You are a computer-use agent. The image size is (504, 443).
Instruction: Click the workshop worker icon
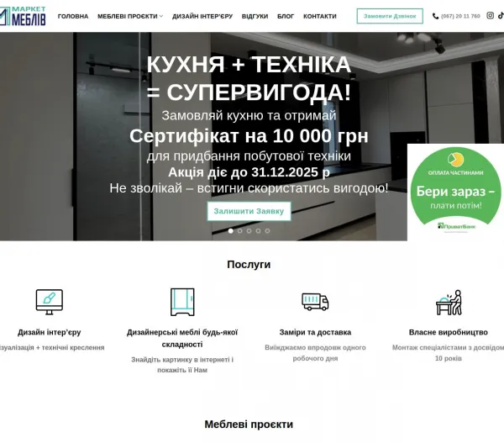tap(449, 303)
